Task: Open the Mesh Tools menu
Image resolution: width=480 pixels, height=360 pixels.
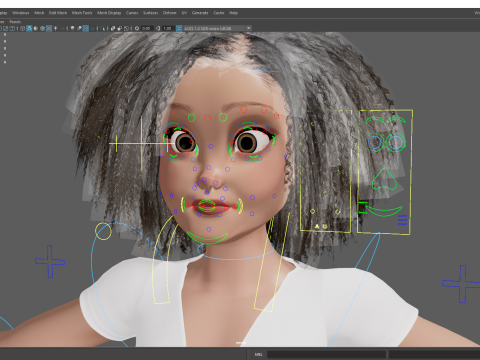Action: pyautogui.click(x=82, y=13)
